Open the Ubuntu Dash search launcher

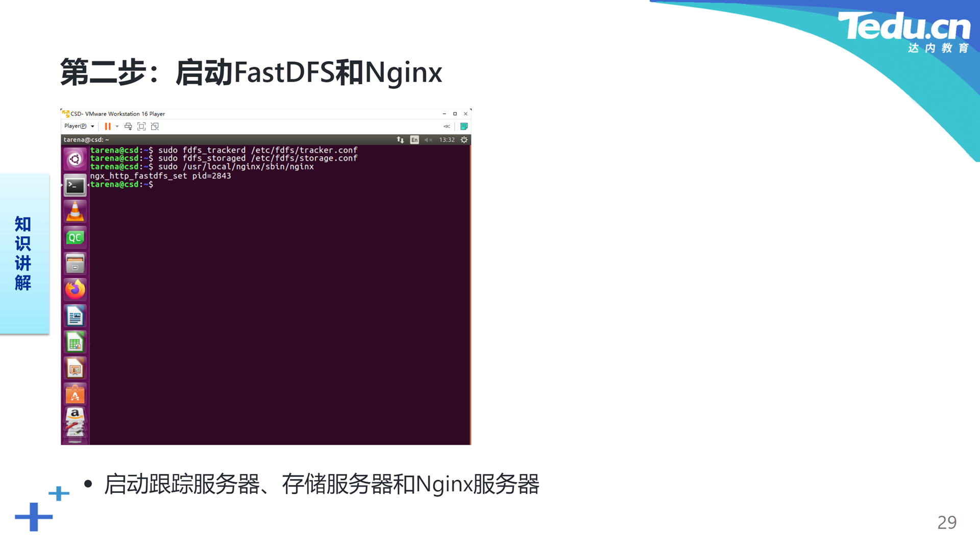(75, 159)
